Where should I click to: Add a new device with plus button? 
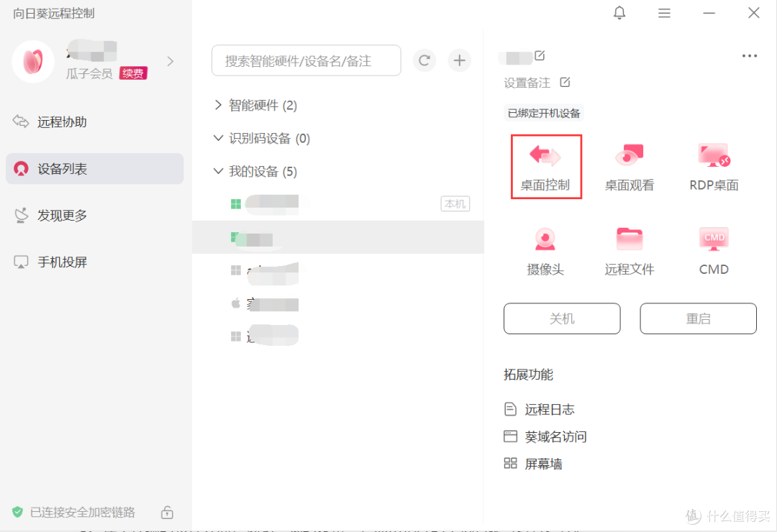pos(459,60)
